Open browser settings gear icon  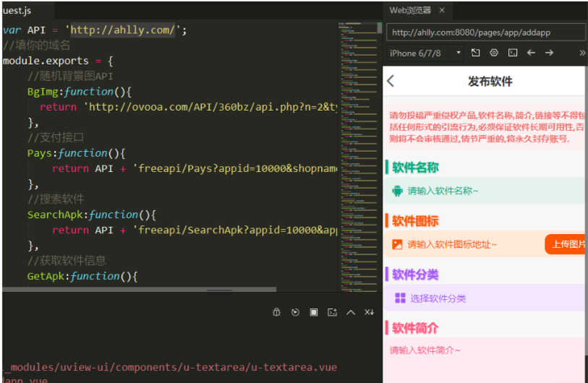coord(494,53)
